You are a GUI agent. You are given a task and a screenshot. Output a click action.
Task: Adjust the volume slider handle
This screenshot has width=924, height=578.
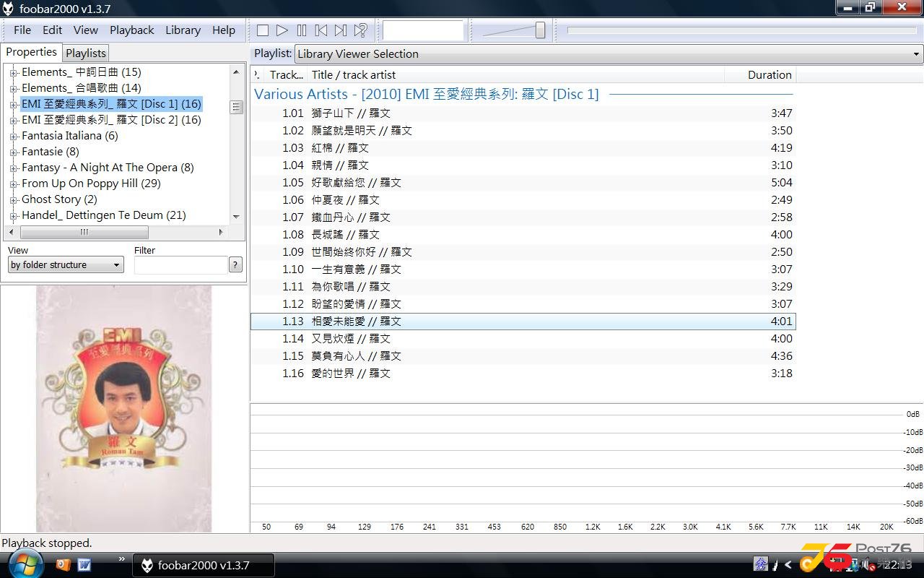click(540, 30)
